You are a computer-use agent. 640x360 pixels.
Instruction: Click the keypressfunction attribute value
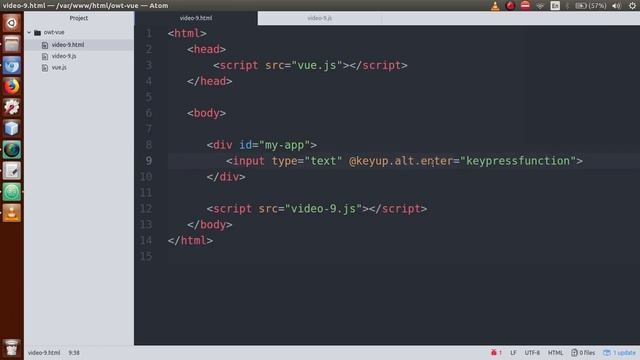coord(518,161)
